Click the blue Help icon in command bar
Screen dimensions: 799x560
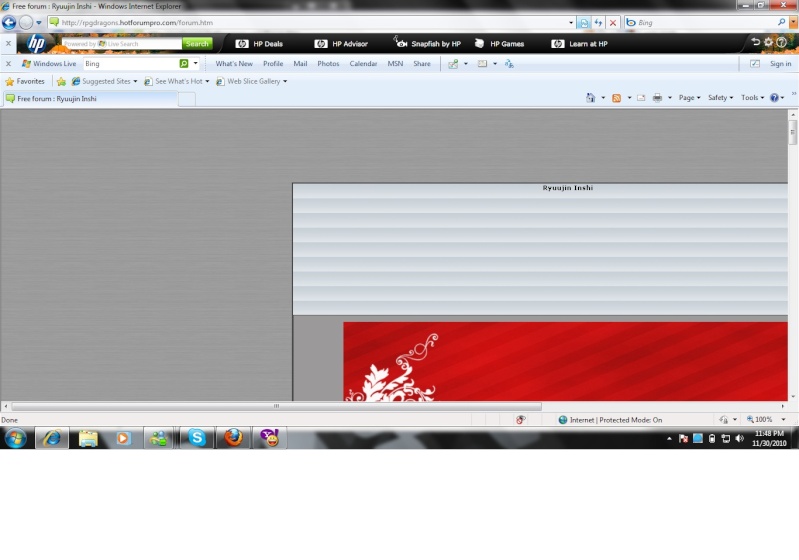[774, 98]
